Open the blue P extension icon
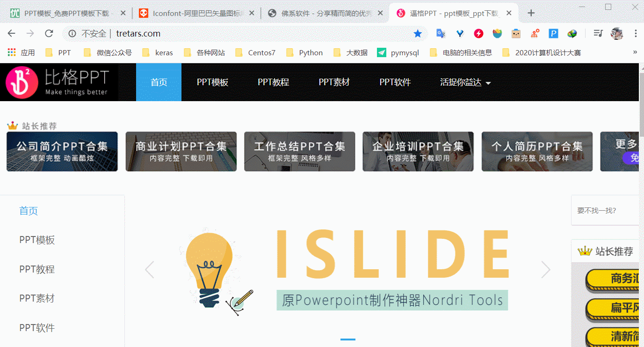The width and height of the screenshot is (644, 347). pos(554,33)
